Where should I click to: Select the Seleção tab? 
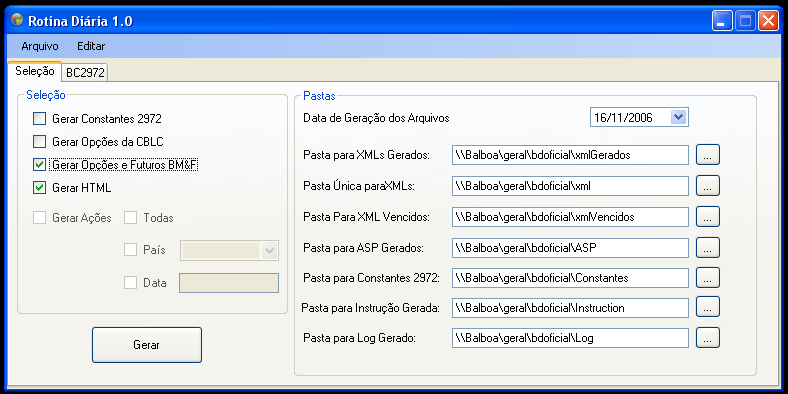35,71
